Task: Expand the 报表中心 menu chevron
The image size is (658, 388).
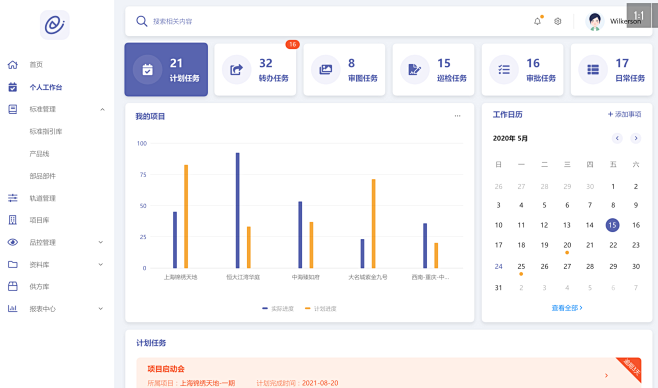Action: click(101, 309)
